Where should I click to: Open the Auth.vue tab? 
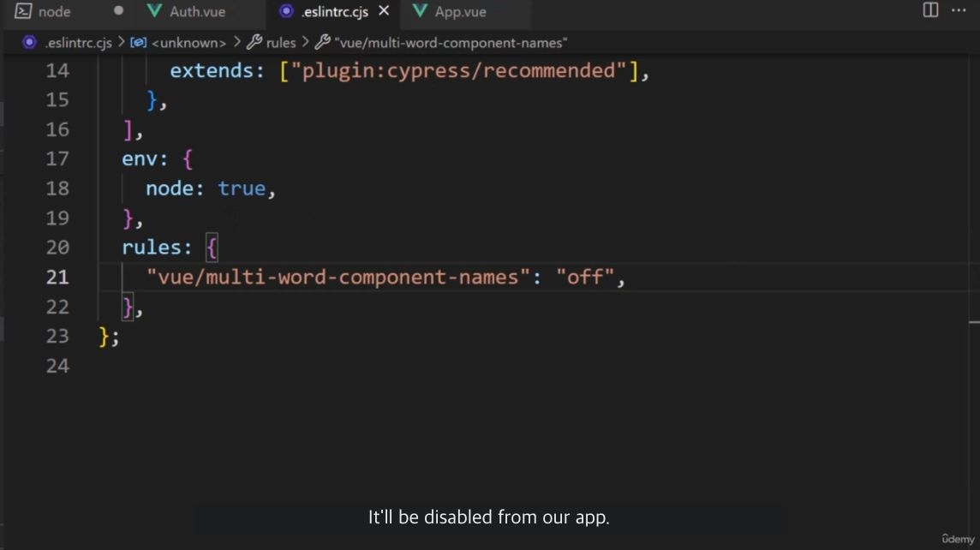point(198,12)
